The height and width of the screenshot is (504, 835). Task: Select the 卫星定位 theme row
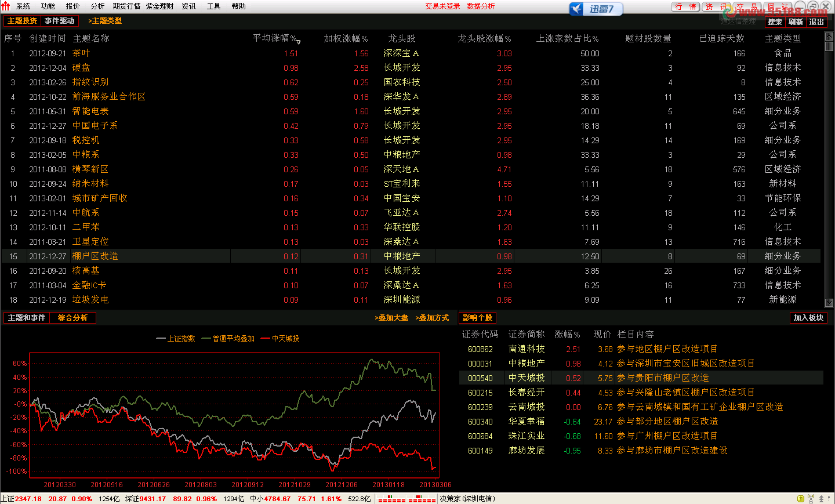point(411,242)
